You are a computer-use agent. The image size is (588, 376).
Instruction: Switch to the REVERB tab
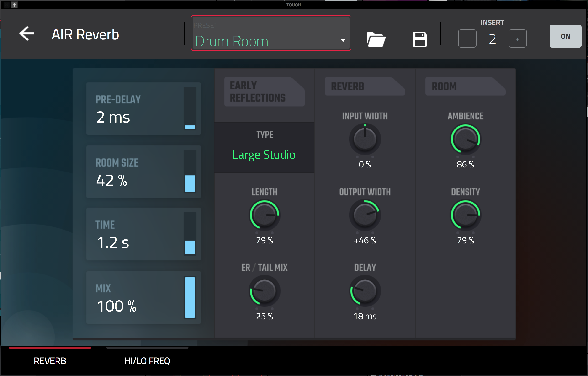click(x=50, y=361)
